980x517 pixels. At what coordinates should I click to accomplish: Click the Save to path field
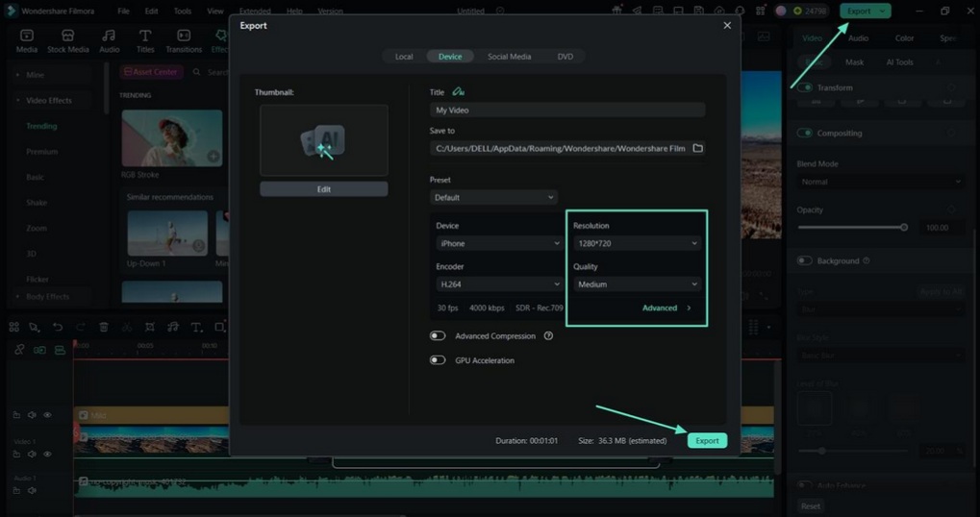pos(560,148)
